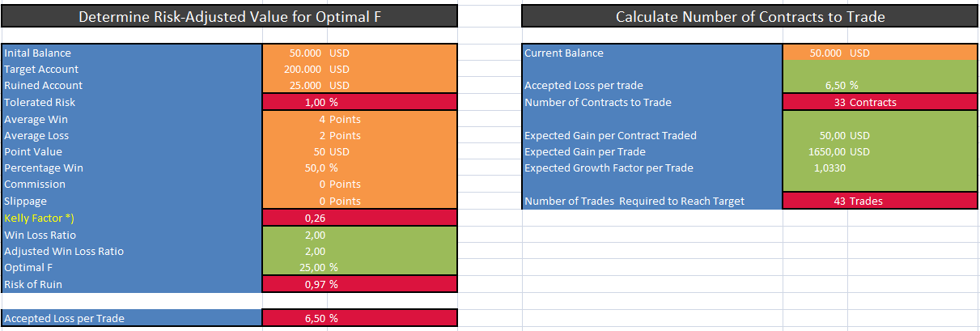Select the 43 Trades result cell
Image resolution: width=980 pixels, height=331 pixels.
880,201
